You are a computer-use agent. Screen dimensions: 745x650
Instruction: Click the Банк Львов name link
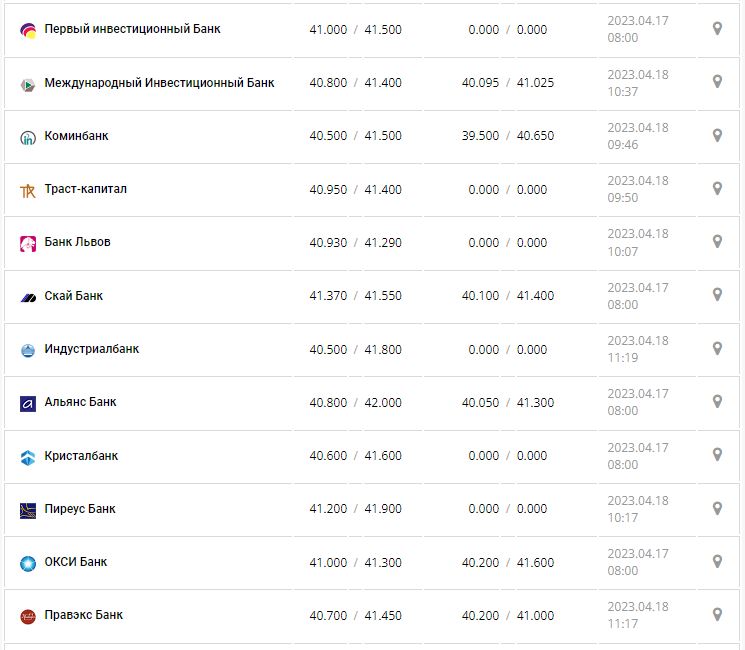[x=77, y=242]
